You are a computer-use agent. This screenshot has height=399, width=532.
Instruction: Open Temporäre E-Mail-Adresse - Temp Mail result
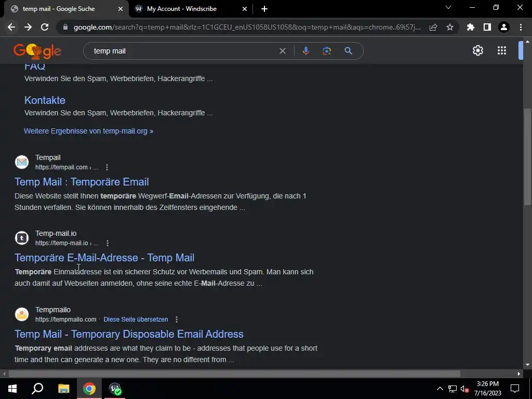click(104, 258)
